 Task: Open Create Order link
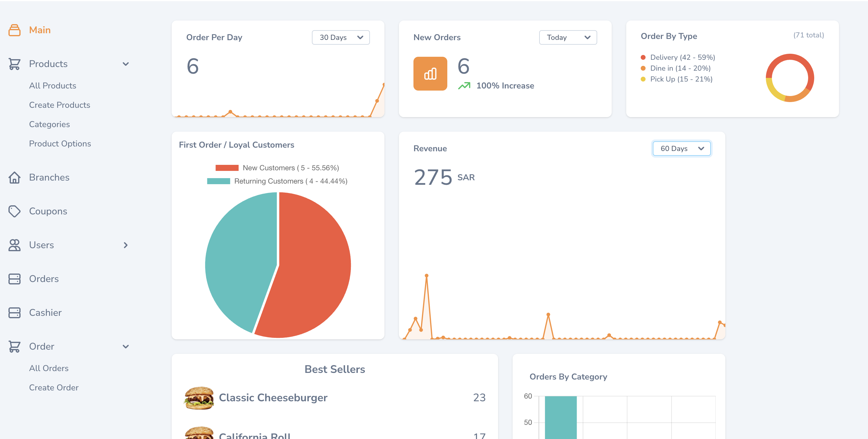pyautogui.click(x=53, y=387)
